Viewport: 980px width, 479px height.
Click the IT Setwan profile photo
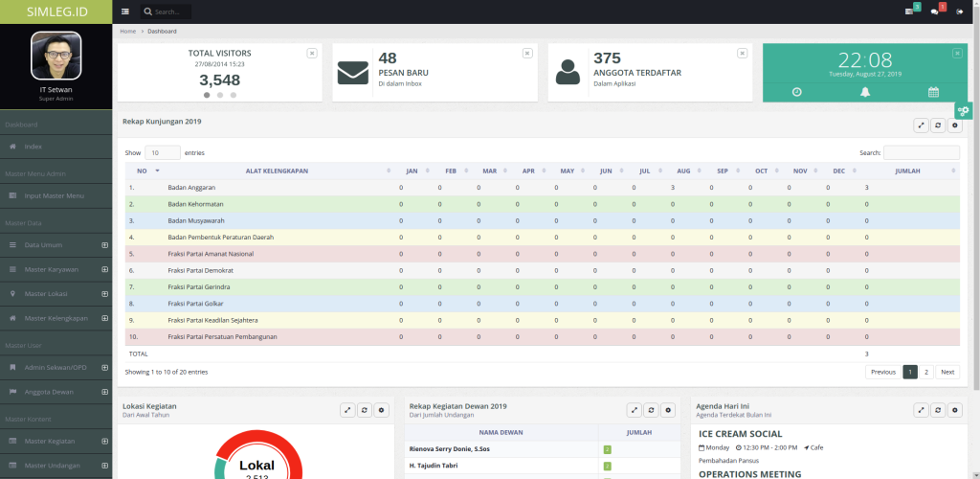click(56, 56)
